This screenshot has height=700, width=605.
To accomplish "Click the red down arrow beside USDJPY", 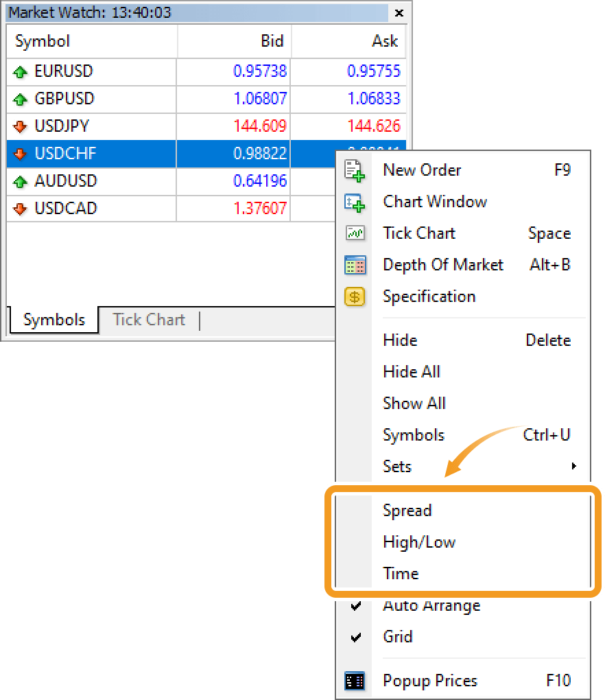I will pos(20,126).
